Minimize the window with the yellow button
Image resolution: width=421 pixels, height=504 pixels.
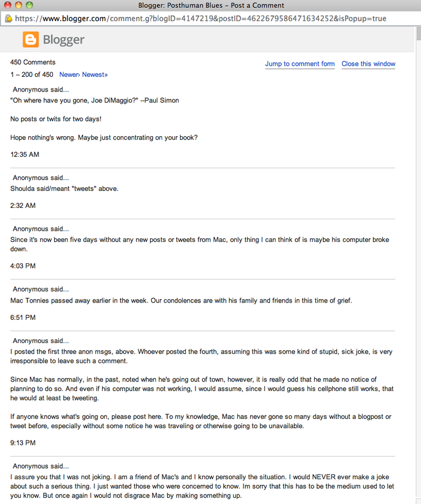pyautogui.click(x=18, y=5)
